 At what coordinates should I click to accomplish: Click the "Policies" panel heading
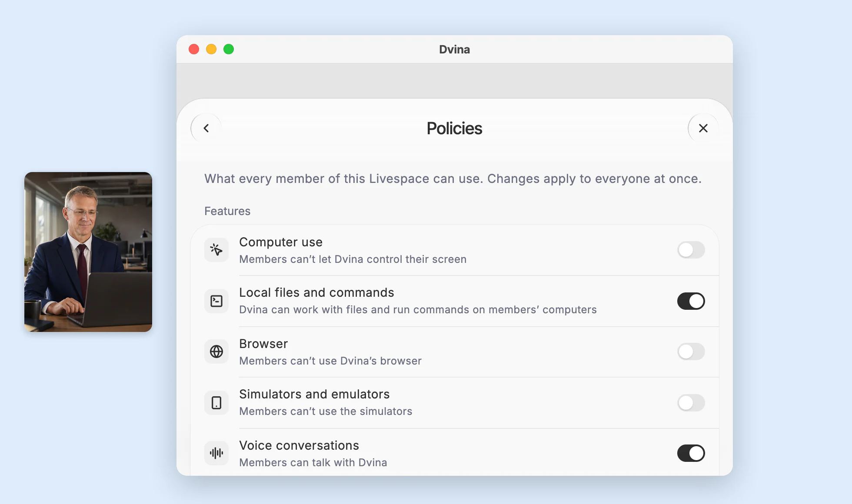(x=454, y=128)
